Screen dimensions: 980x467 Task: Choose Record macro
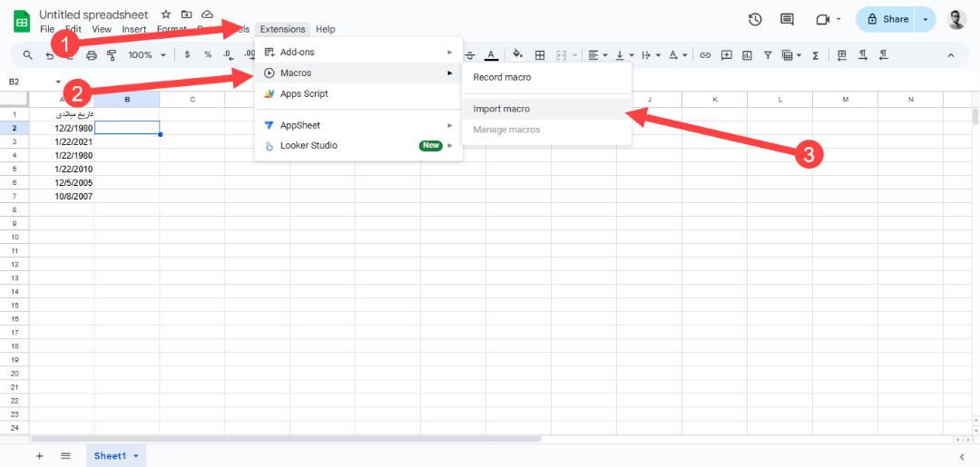(547, 77)
